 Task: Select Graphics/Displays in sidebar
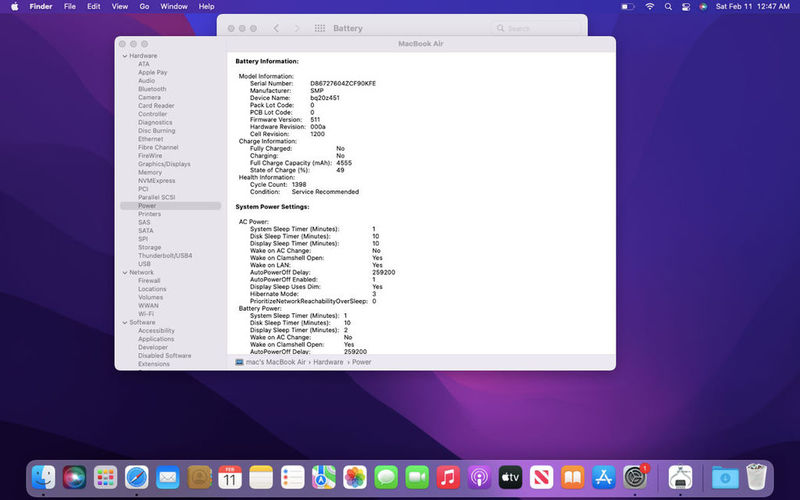164,164
